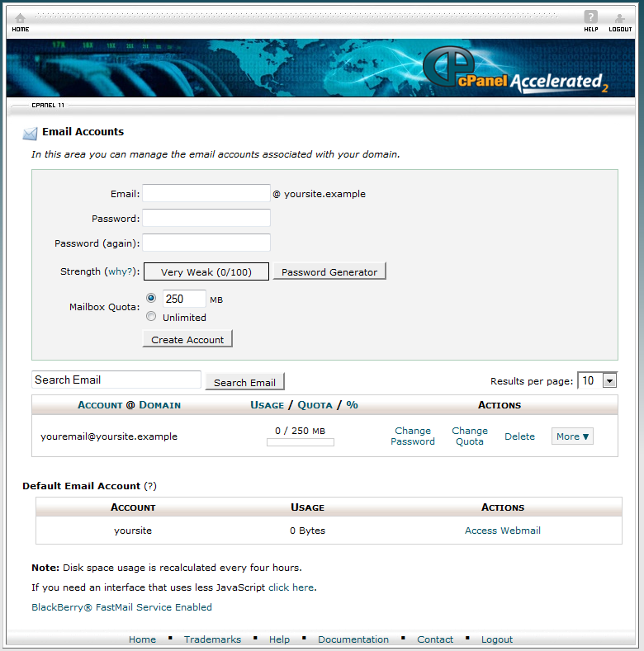Open the Default Email Account (?) help

point(150,486)
